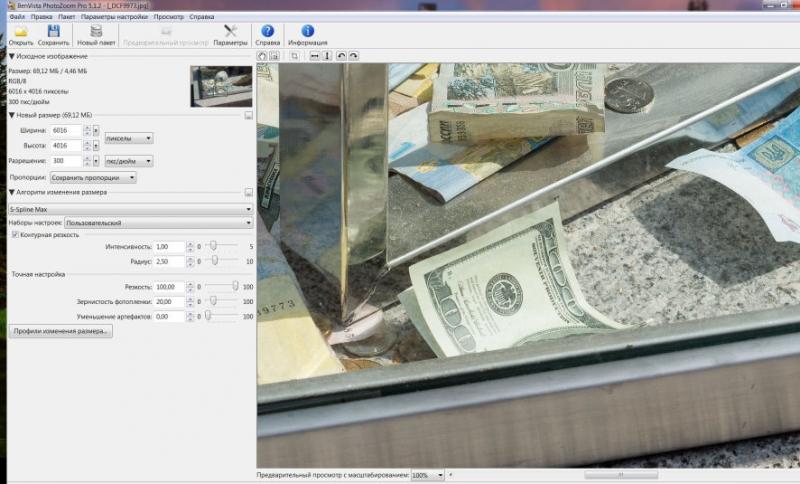Viewport: 800px width, 484px height.
Task: Click the source image thumbnail
Action: click(221, 86)
